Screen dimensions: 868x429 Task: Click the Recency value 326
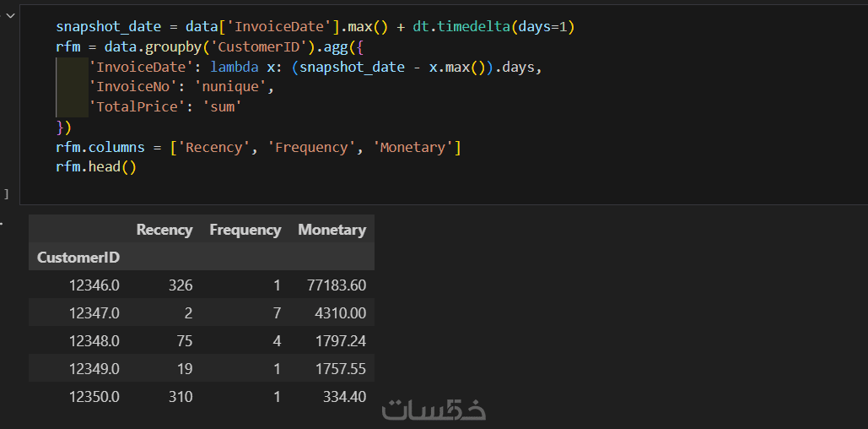pos(179,285)
